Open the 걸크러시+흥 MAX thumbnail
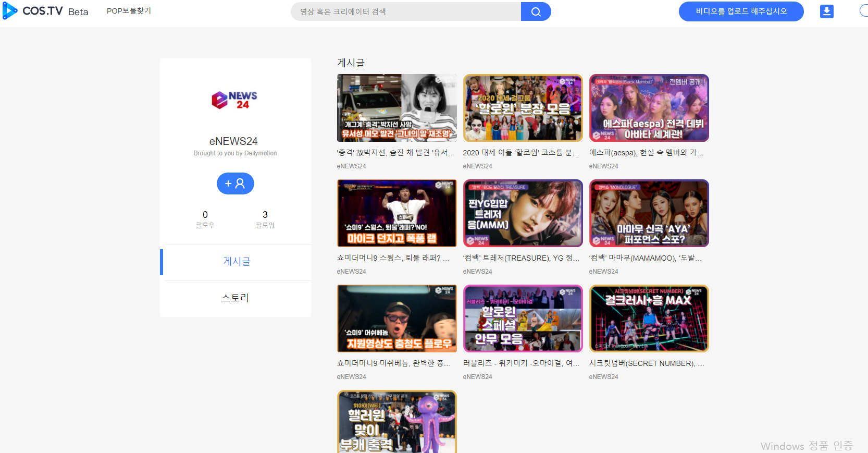Image resolution: width=868 pixels, height=453 pixels. coord(649,319)
